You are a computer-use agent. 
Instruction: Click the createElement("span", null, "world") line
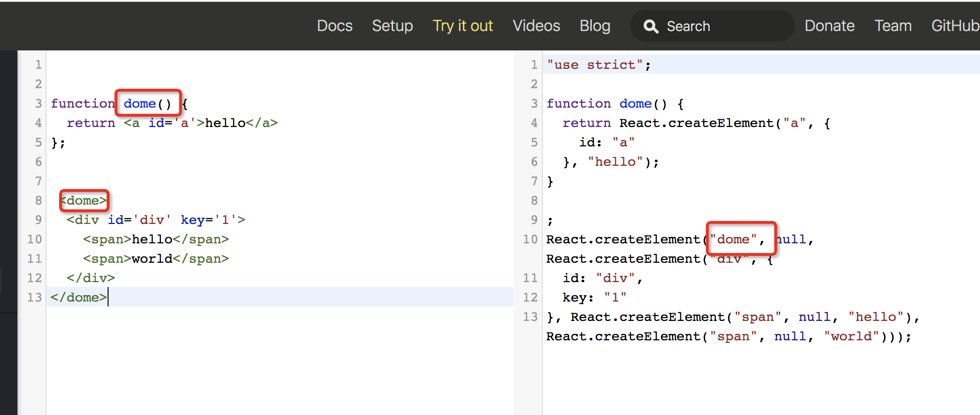[729, 336]
